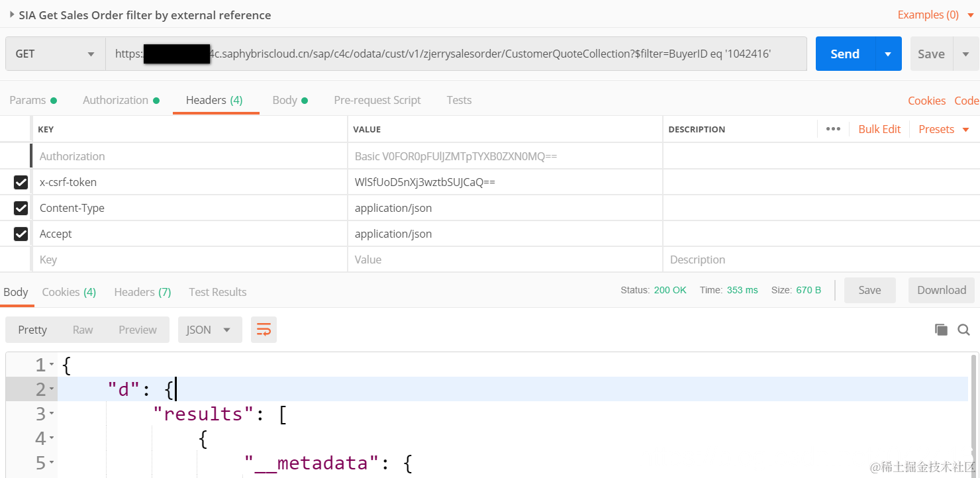Click the empty Key input field
980x478 pixels.
coord(190,260)
